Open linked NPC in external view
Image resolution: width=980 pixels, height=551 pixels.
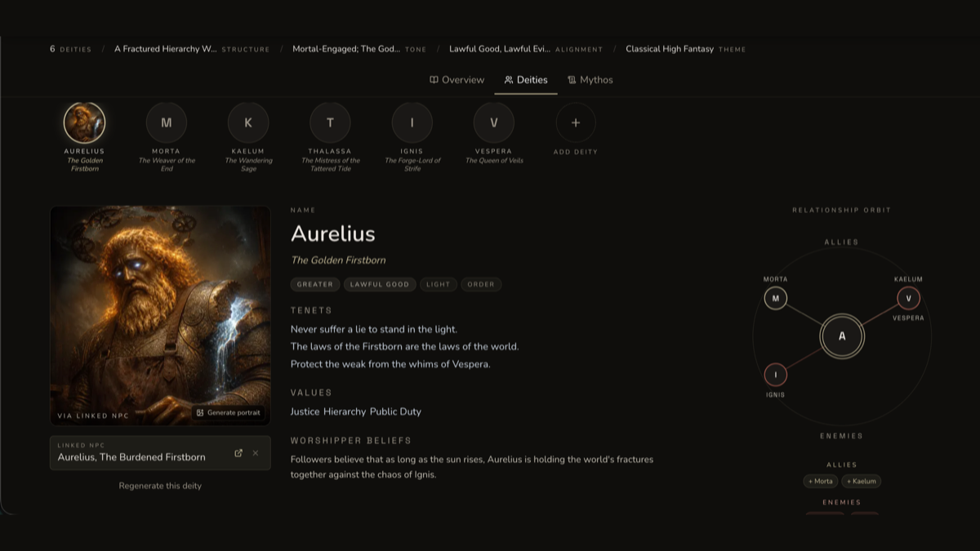(238, 453)
